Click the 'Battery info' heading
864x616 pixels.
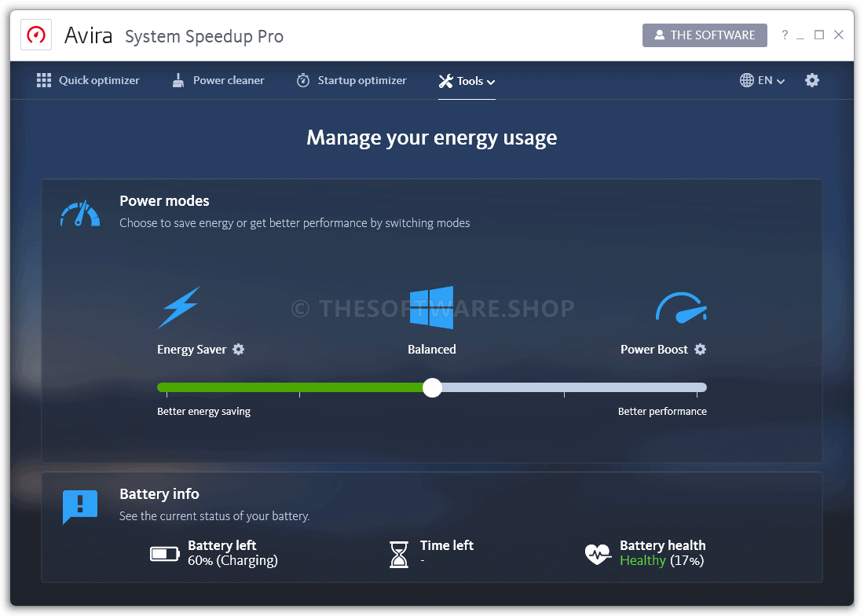pyautogui.click(x=159, y=494)
